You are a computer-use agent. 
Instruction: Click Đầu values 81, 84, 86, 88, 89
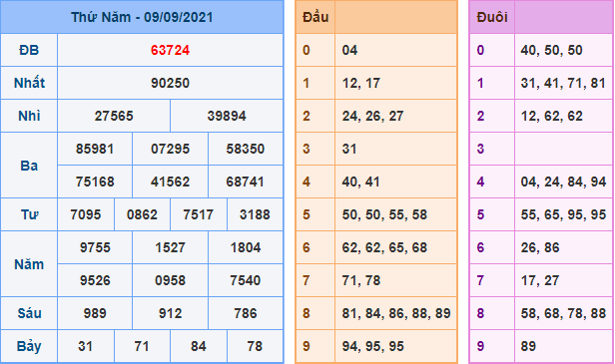tap(396, 313)
